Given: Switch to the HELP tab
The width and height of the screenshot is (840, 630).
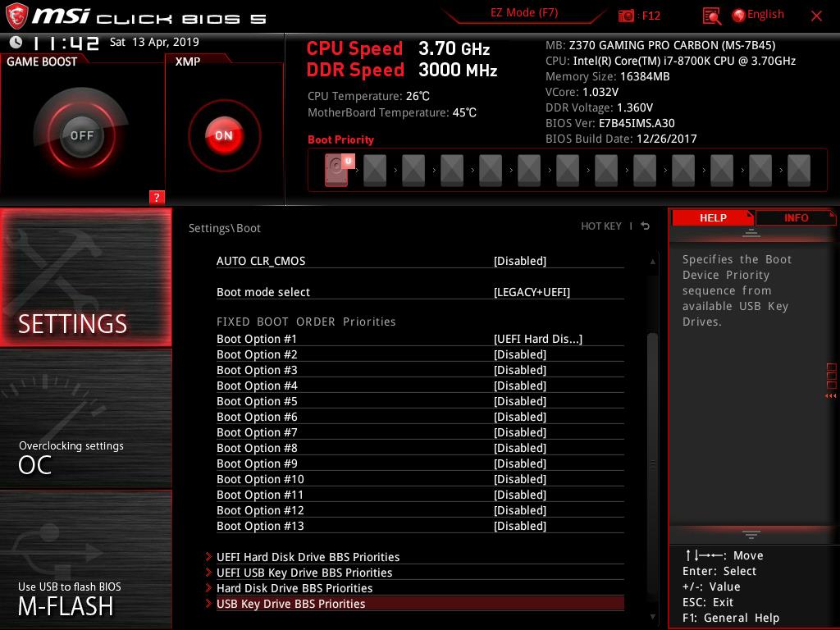Looking at the screenshot, I should [713, 218].
